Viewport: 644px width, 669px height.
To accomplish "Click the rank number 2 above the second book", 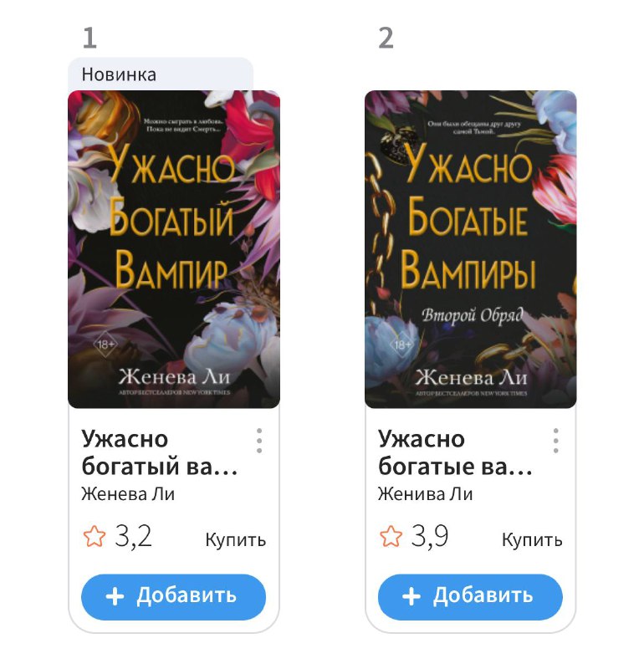I will click(386, 38).
